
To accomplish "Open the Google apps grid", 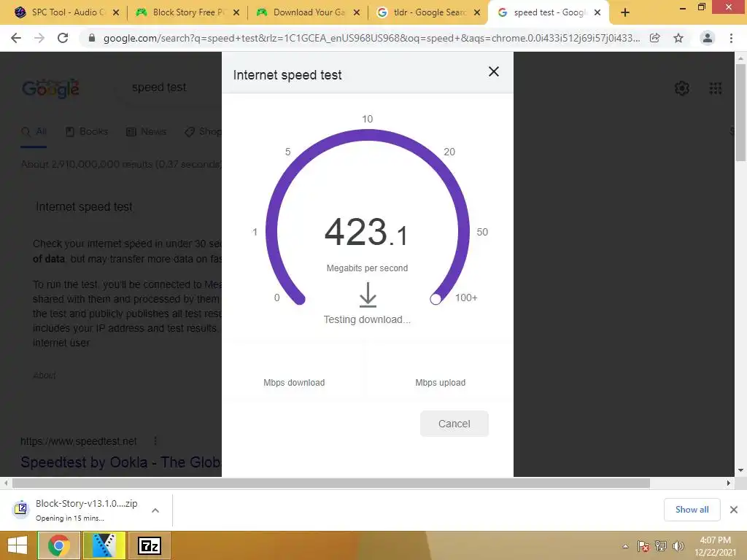I will [716, 88].
